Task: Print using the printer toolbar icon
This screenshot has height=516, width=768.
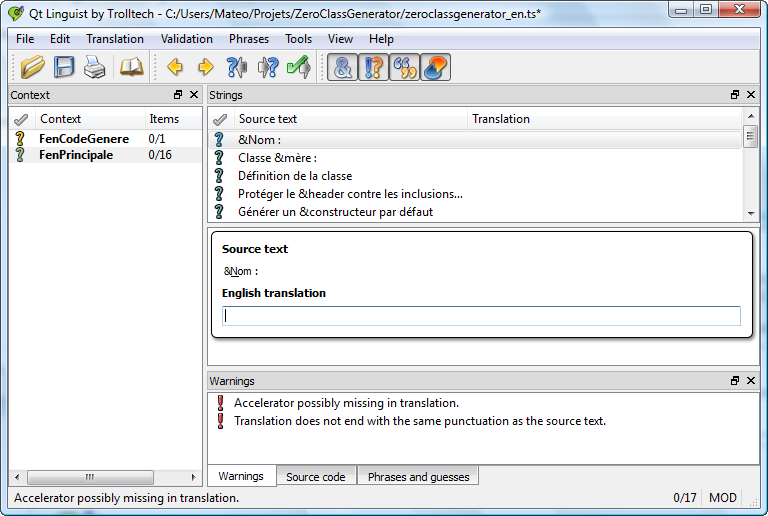Action: [x=94, y=67]
